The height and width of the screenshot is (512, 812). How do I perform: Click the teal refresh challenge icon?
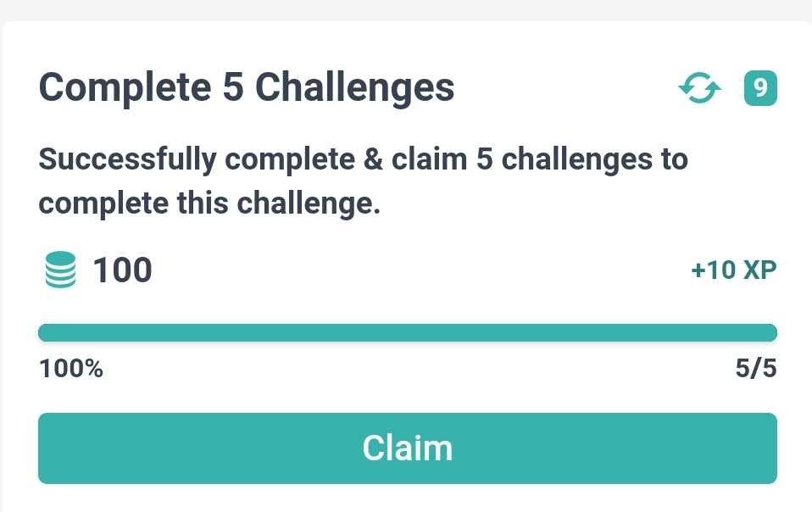tap(699, 88)
